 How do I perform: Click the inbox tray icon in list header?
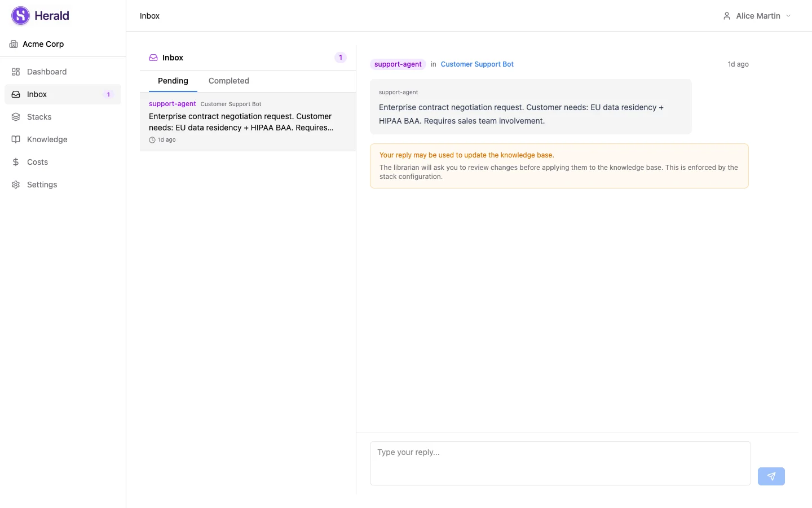pyautogui.click(x=153, y=58)
